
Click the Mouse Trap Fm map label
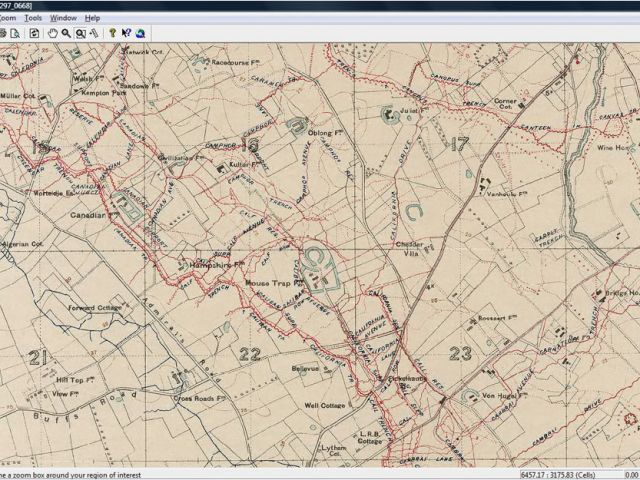tap(274, 283)
